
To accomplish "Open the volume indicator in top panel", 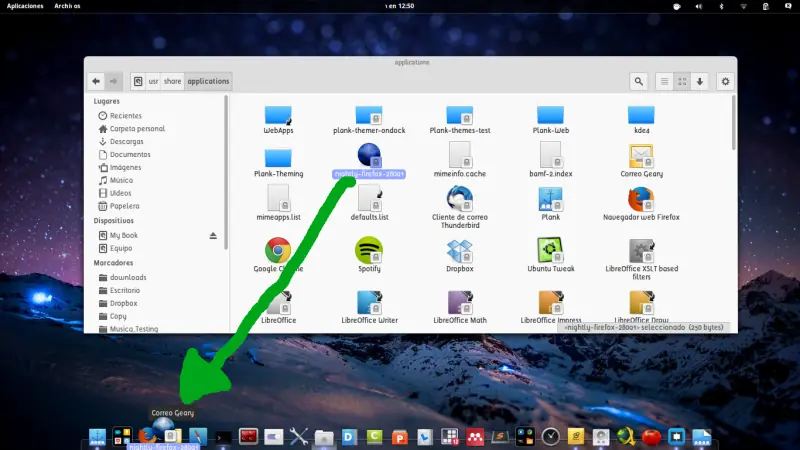I will click(698, 6).
